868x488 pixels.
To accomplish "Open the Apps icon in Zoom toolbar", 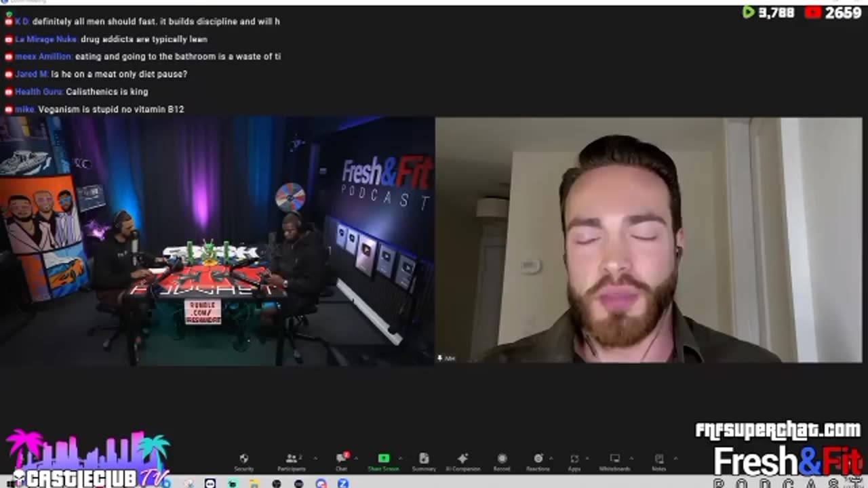I will pyautogui.click(x=574, y=459).
